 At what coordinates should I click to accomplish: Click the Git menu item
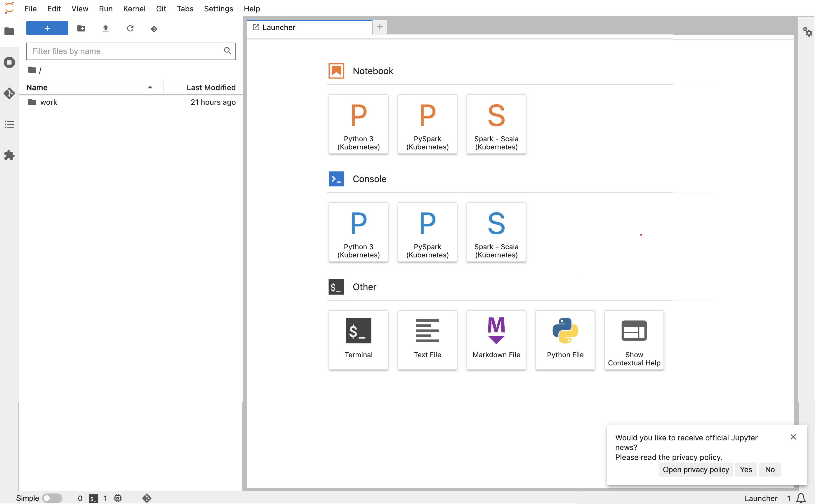click(x=161, y=8)
